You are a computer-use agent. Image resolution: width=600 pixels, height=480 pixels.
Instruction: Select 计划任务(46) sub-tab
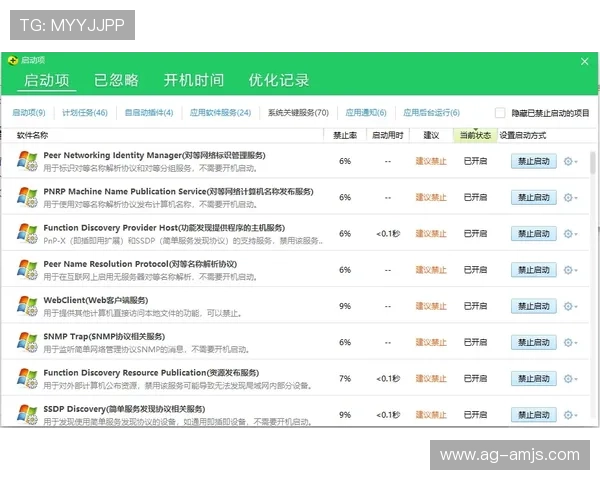click(x=85, y=113)
